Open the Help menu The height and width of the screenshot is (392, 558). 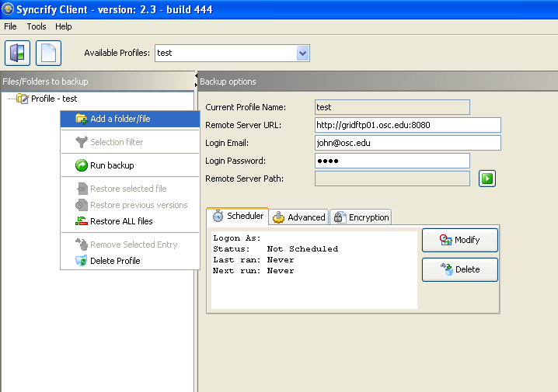[64, 26]
